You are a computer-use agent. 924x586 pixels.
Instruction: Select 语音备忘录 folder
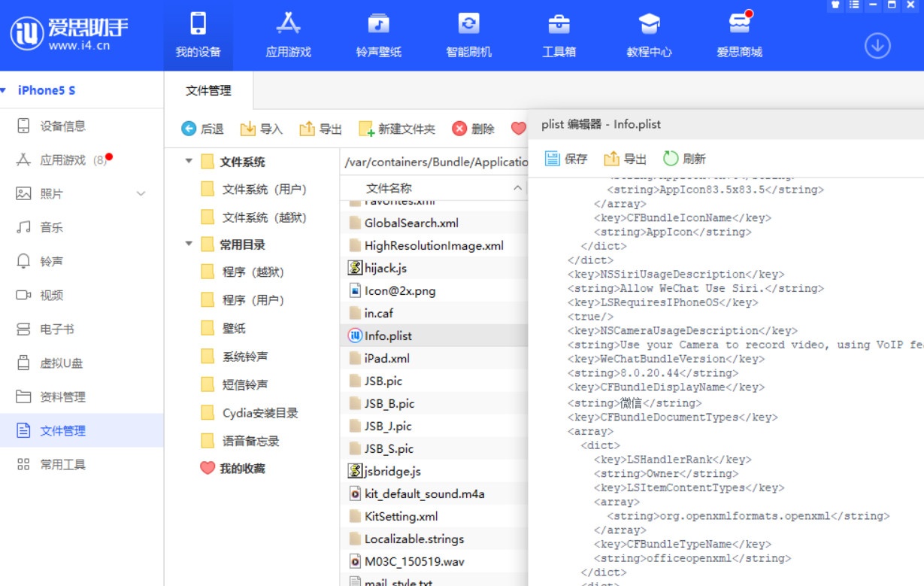coord(241,441)
